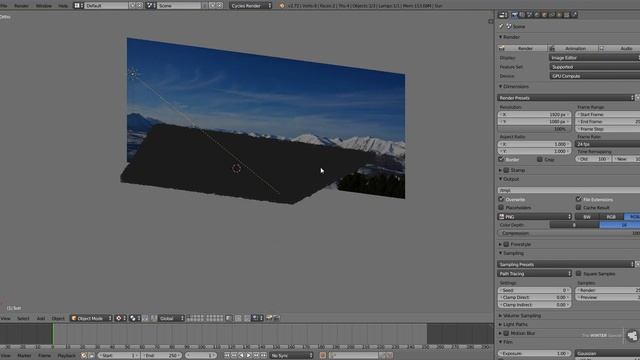The width and height of the screenshot is (640, 360).
Task: Open the Object Mode dropdown in the 3D view header
Action: point(91,318)
